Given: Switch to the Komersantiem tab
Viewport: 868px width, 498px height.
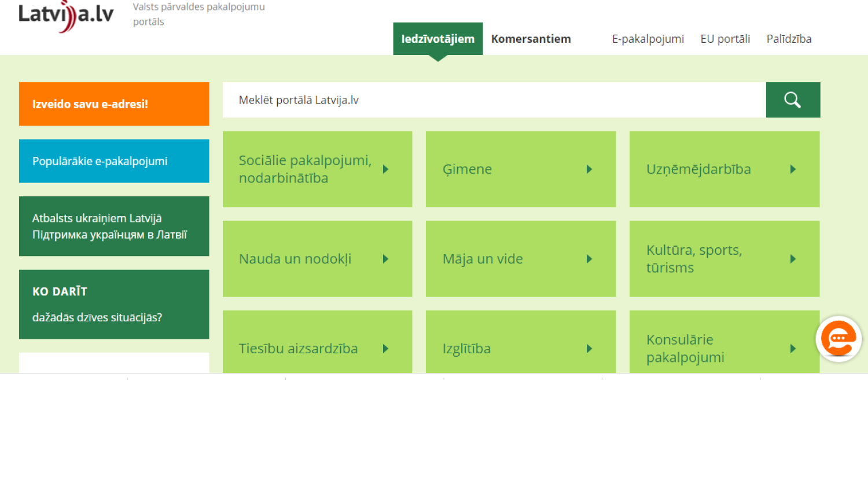Looking at the screenshot, I should coord(531,39).
